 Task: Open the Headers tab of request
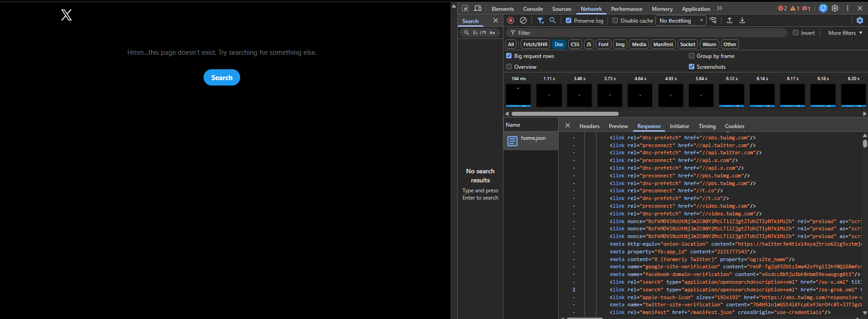tap(589, 126)
